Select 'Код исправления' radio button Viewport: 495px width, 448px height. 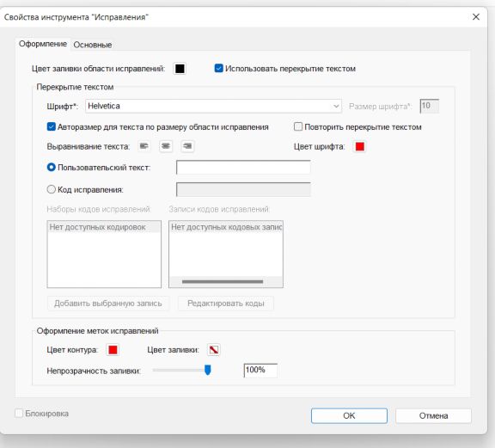click(x=52, y=189)
